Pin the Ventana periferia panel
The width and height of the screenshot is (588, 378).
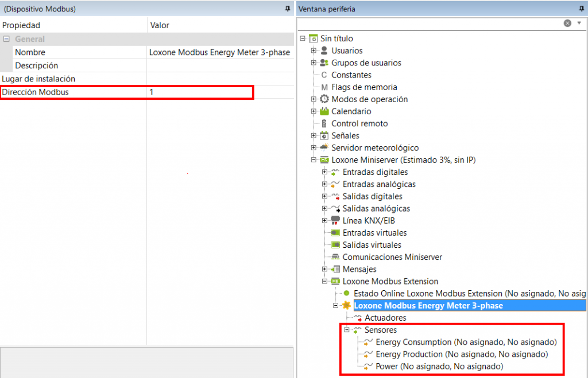(581, 9)
